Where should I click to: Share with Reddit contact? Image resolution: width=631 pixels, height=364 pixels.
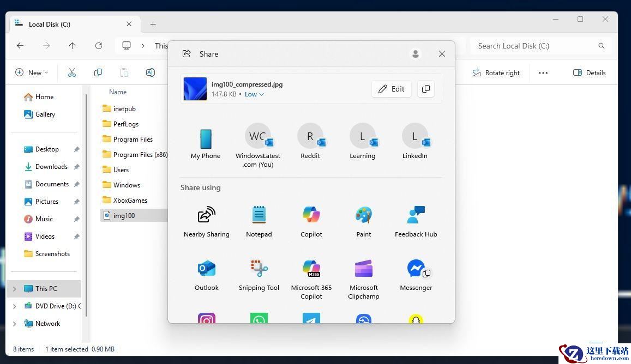310,141
